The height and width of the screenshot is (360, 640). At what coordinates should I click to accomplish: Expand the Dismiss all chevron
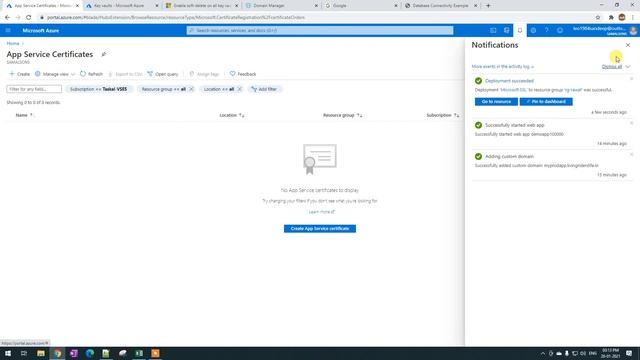tap(628, 67)
